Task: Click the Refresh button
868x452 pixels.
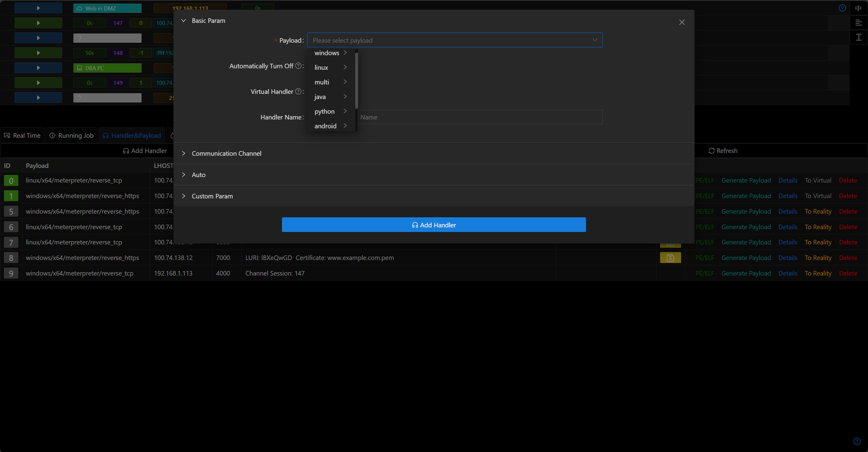Action: (x=723, y=151)
